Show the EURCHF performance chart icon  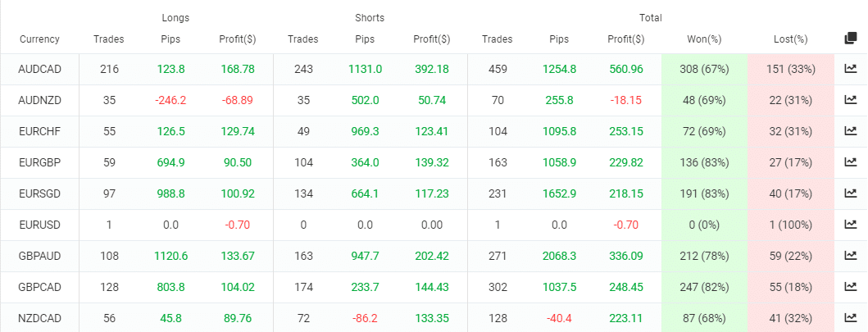(850, 131)
